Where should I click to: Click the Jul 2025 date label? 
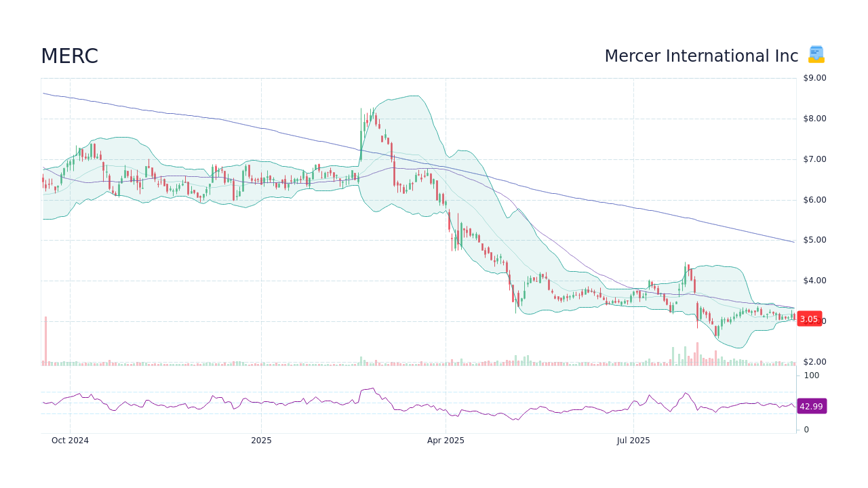click(x=633, y=441)
